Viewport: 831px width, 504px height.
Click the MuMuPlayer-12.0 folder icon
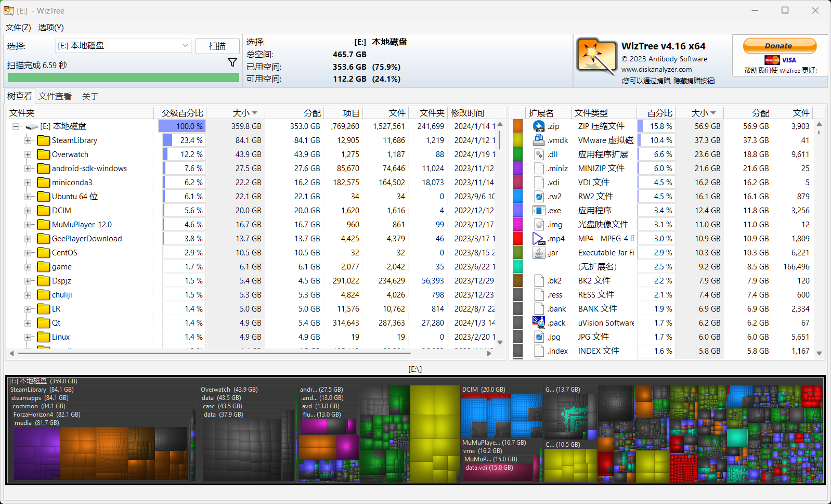(44, 225)
